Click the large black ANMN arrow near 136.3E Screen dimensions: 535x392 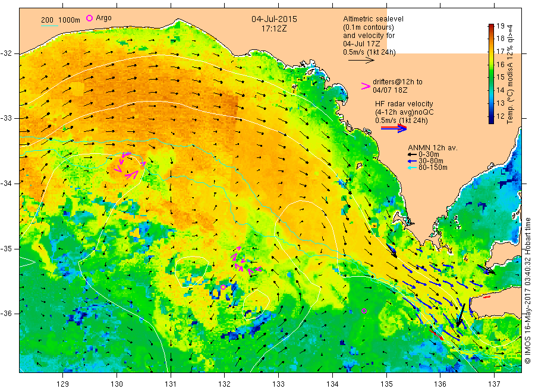(460, 315)
